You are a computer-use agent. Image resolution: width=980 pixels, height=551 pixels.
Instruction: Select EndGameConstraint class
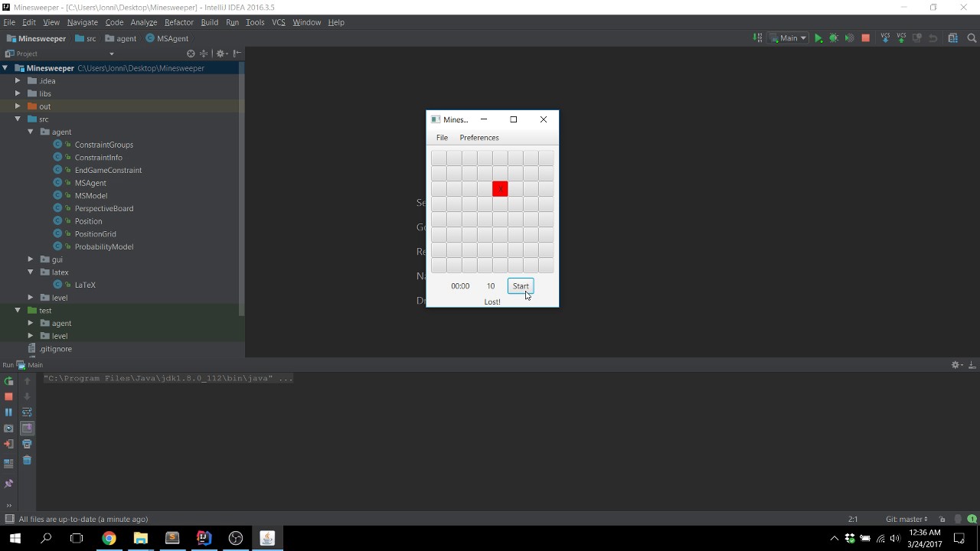click(108, 170)
